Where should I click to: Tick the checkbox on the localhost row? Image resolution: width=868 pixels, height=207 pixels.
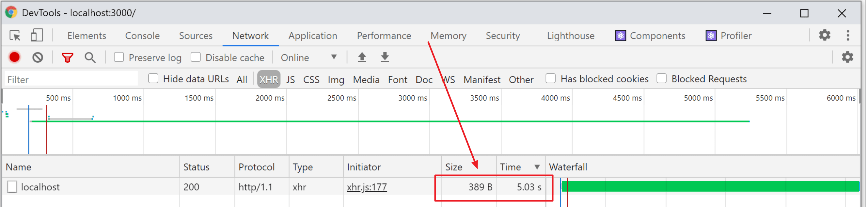point(12,187)
